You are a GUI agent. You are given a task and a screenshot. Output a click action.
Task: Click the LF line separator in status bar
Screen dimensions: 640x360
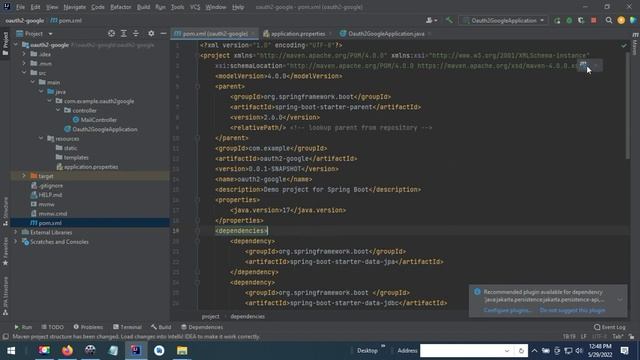[x=584, y=337]
